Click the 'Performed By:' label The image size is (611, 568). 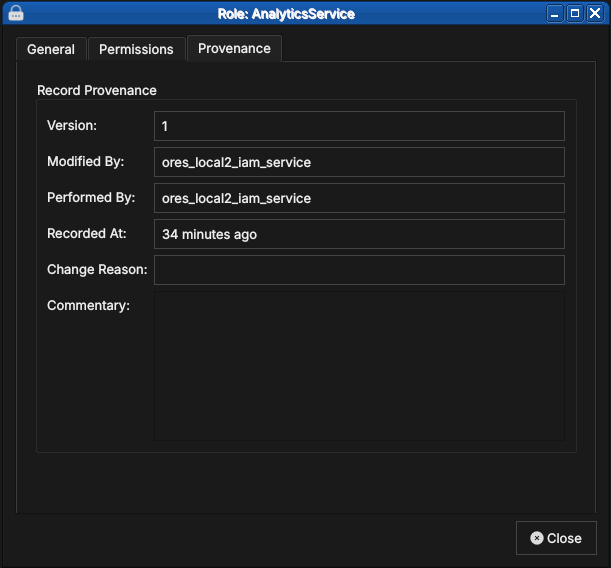coord(91,198)
